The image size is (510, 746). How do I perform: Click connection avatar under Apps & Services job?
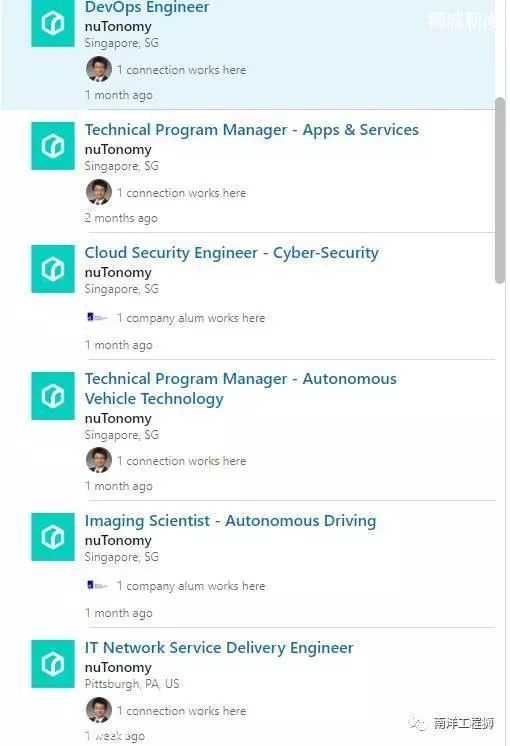pyautogui.click(x=99, y=192)
